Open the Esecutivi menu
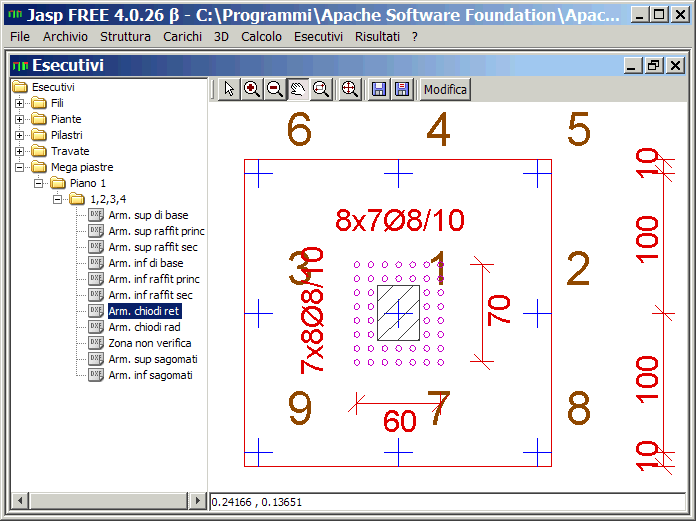The image size is (696, 521). click(x=318, y=36)
